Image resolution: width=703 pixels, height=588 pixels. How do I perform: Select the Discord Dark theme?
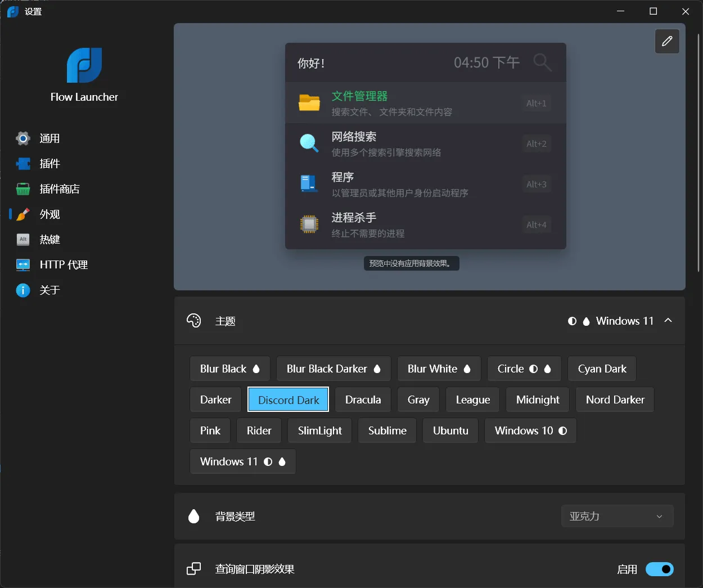click(289, 400)
